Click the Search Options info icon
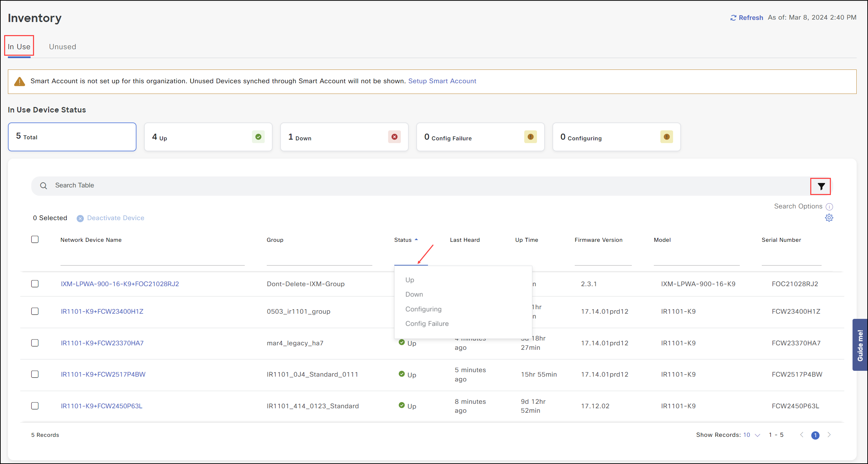 pyautogui.click(x=829, y=206)
